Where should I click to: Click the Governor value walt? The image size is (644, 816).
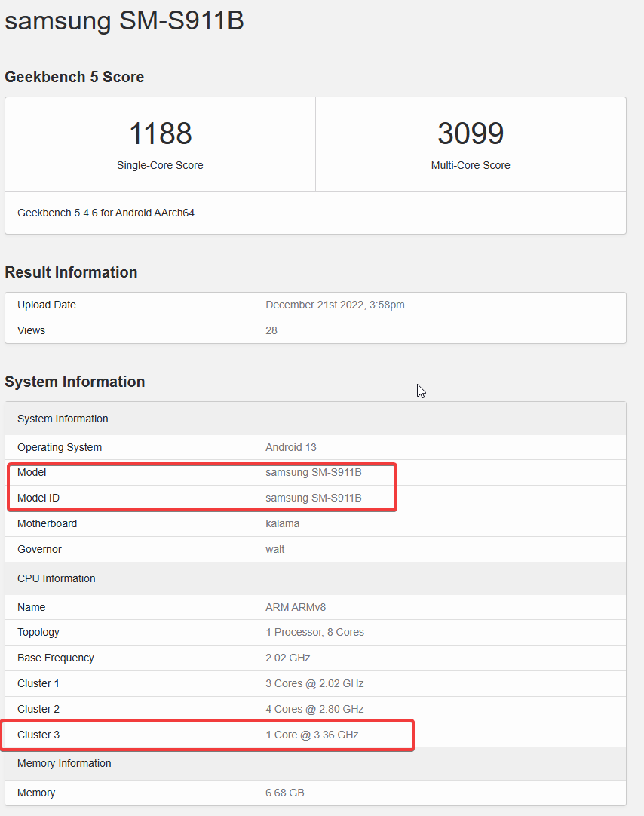click(275, 549)
